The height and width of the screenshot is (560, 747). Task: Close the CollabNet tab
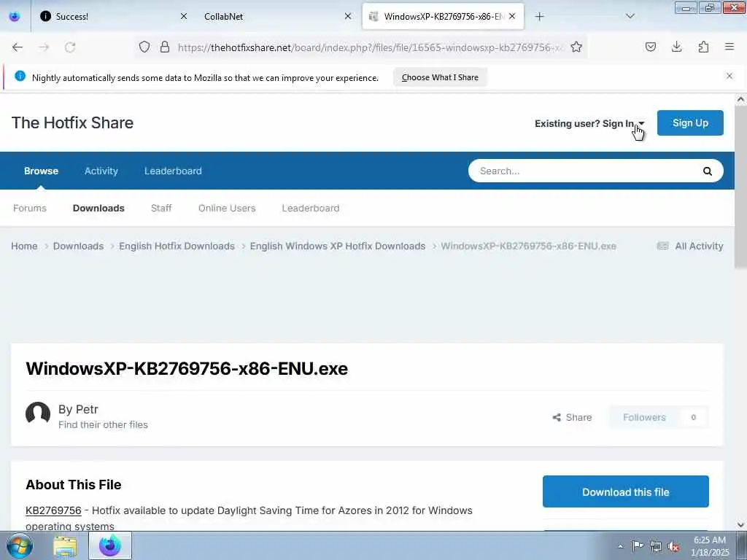(348, 16)
